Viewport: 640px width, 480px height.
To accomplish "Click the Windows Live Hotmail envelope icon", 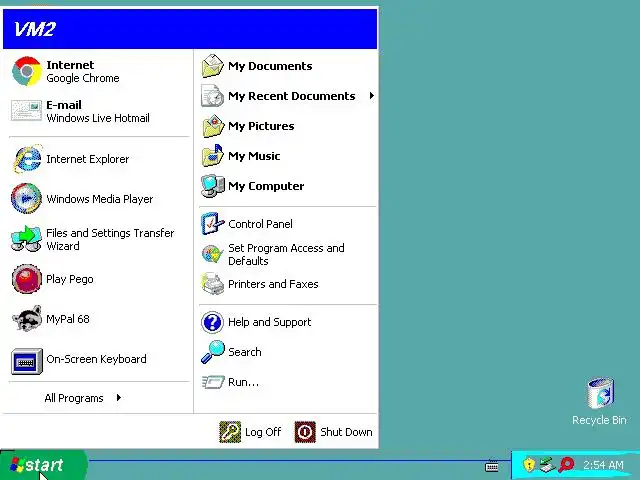I will tap(27, 111).
